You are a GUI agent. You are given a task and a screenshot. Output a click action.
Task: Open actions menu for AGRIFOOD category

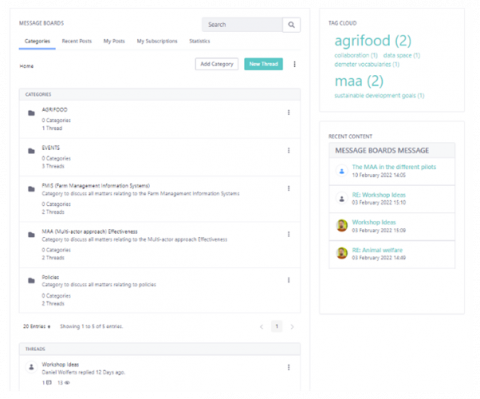coord(289,113)
